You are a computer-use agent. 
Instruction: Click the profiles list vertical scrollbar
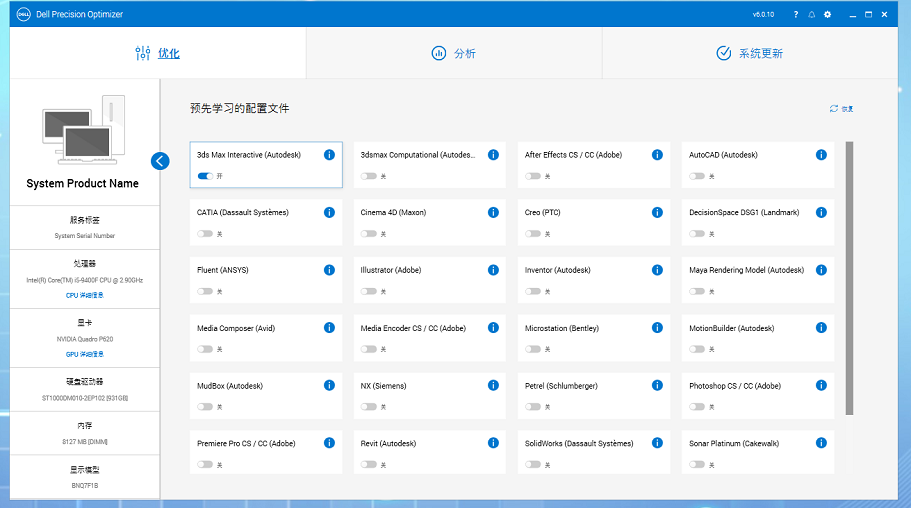point(849,278)
